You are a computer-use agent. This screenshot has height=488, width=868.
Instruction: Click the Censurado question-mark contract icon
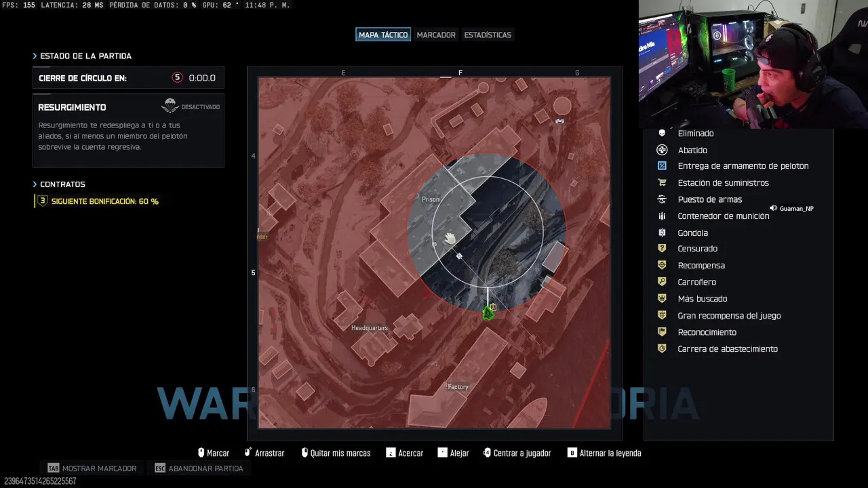coord(662,249)
